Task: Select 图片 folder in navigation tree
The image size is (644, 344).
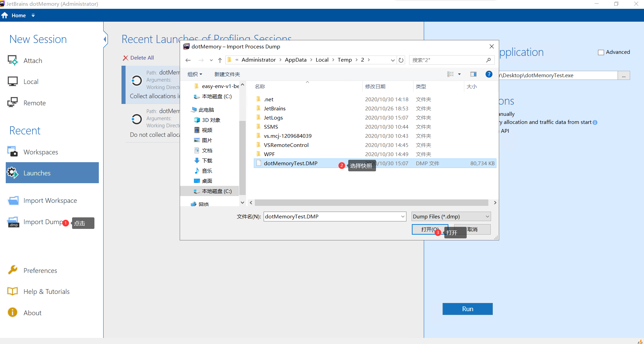Action: pos(203,140)
